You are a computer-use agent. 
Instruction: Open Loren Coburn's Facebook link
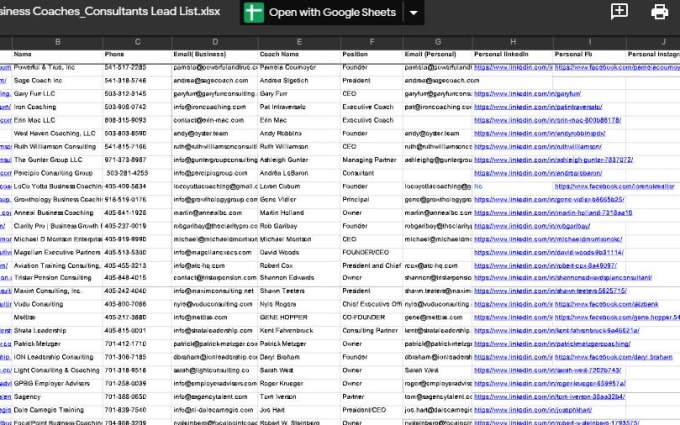click(x=615, y=186)
